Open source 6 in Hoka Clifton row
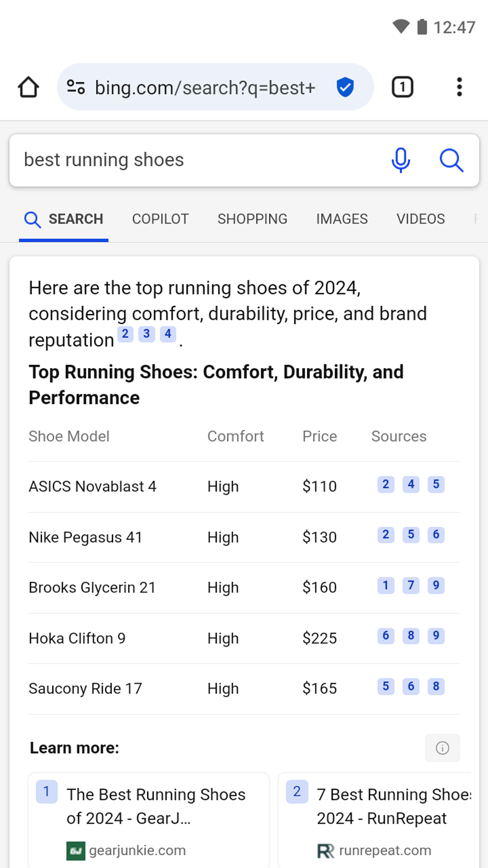488x868 pixels. coord(386,636)
